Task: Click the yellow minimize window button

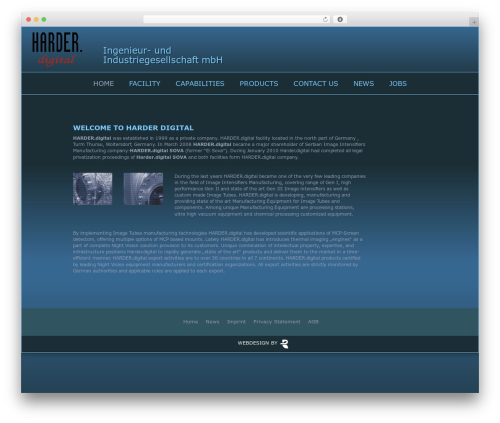Action: pyautogui.click(x=36, y=20)
